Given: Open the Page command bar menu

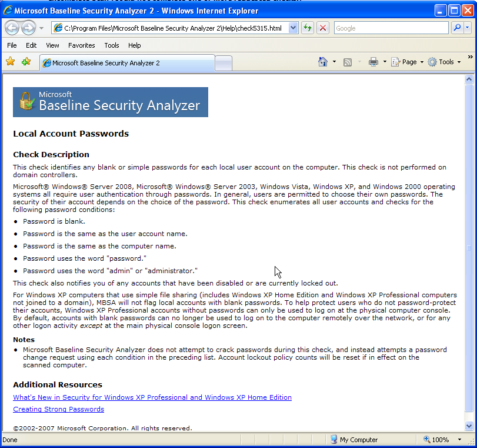Looking at the screenshot, I should 408,62.
